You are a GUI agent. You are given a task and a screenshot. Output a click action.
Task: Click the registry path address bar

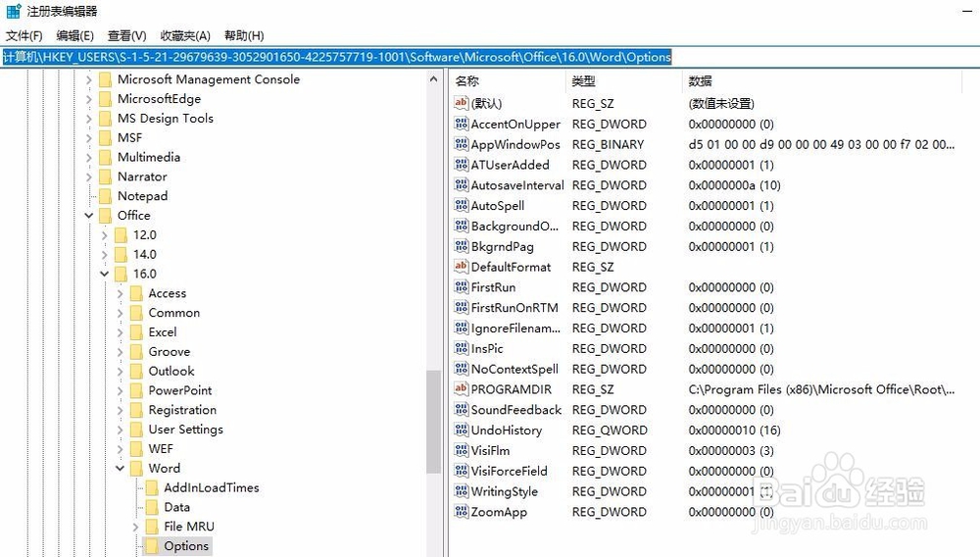(x=490, y=57)
